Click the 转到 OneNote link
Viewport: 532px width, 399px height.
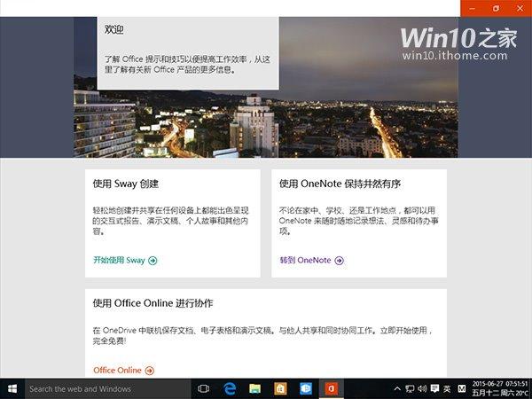tap(305, 260)
